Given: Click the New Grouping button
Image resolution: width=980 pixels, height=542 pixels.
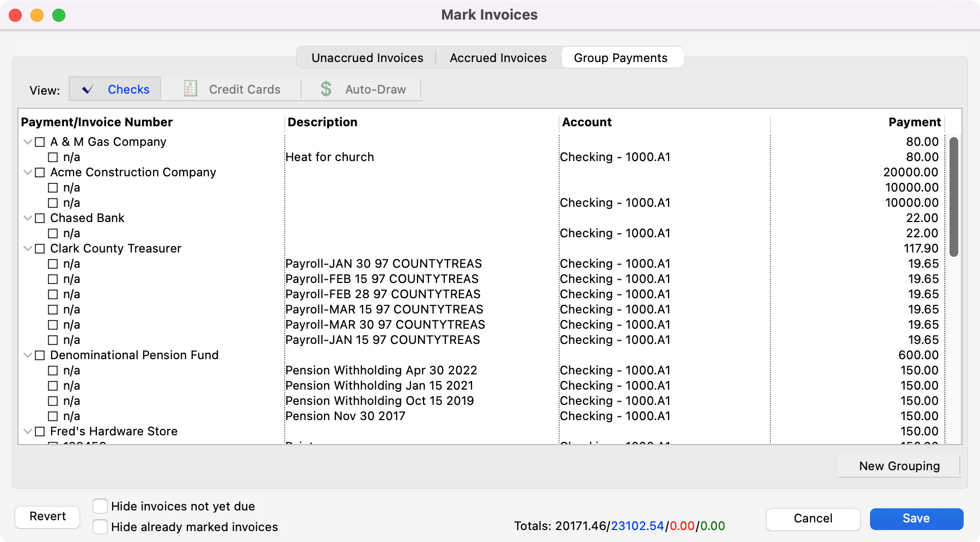Looking at the screenshot, I should [899, 466].
